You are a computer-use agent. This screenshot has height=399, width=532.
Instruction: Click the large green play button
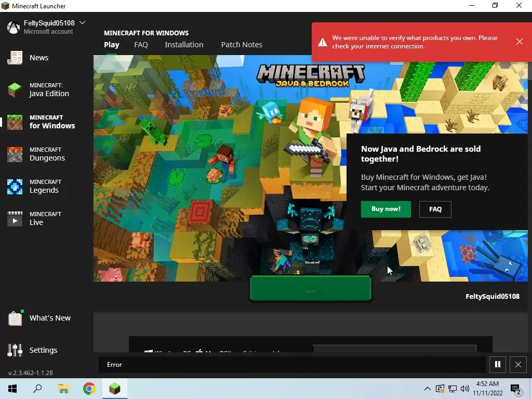(311, 288)
